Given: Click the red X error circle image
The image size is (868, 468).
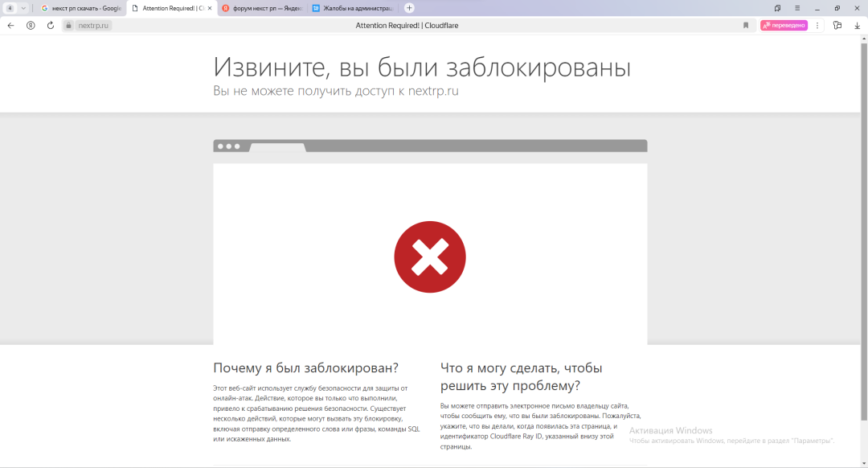Looking at the screenshot, I should click(430, 257).
